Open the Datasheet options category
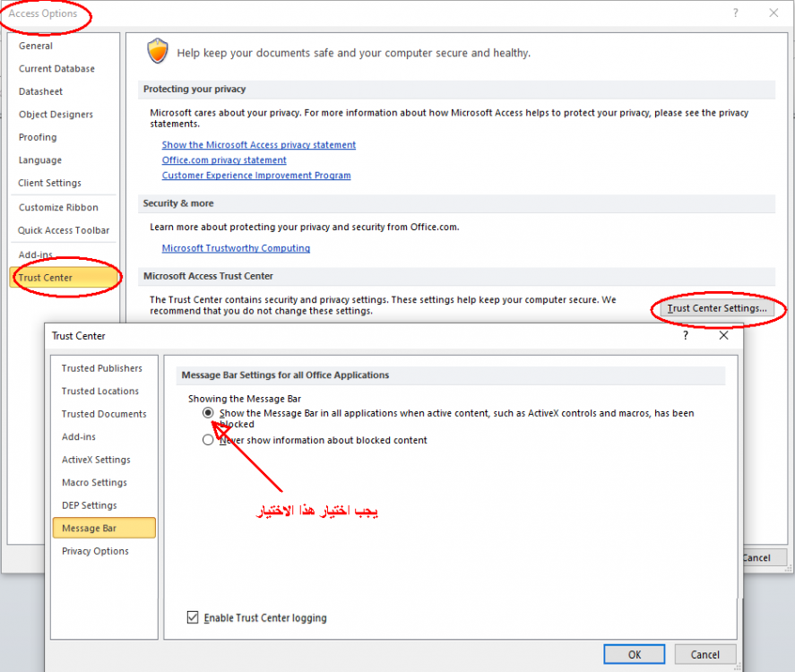795x672 pixels. (x=40, y=91)
